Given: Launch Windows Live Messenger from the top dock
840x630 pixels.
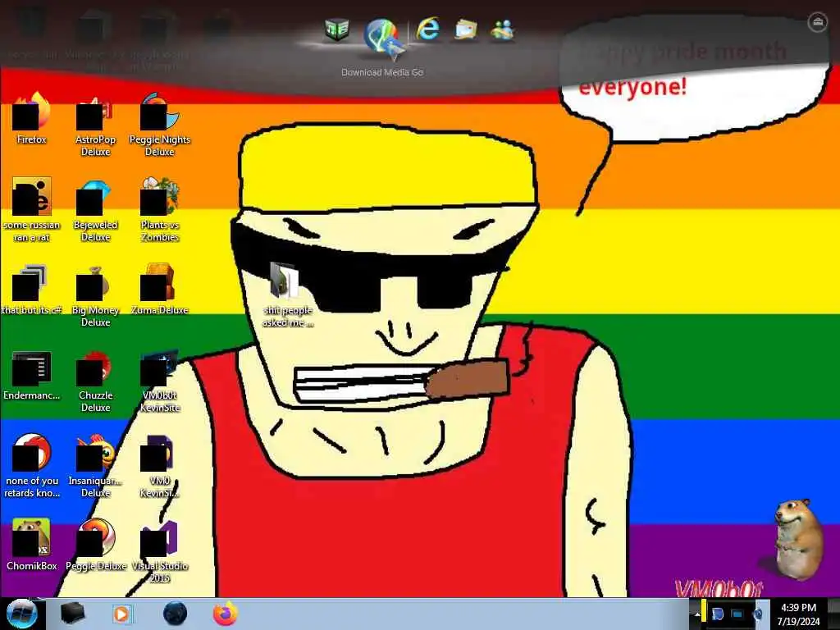Looking at the screenshot, I should tap(502, 30).
